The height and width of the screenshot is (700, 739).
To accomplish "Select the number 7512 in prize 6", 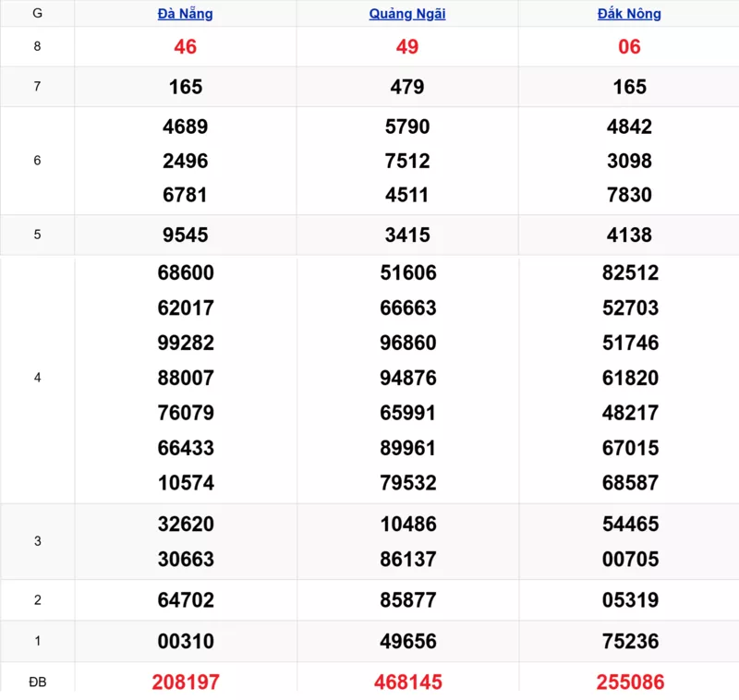I will tap(407, 161).
